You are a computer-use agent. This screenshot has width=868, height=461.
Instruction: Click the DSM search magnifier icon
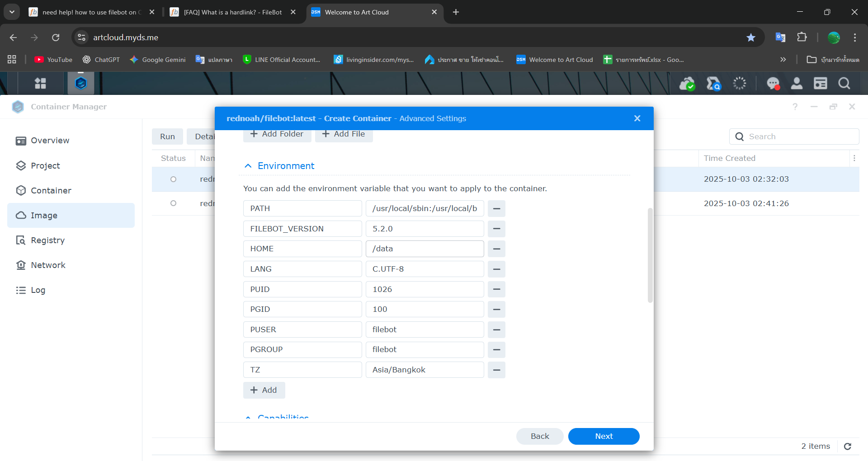844,83
